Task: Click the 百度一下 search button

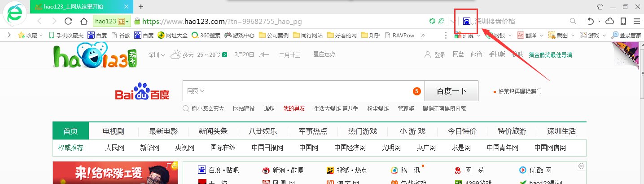Action: point(451,91)
